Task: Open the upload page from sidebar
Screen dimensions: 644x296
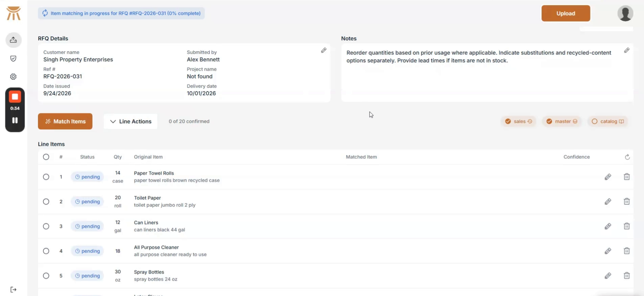Action: click(13, 40)
